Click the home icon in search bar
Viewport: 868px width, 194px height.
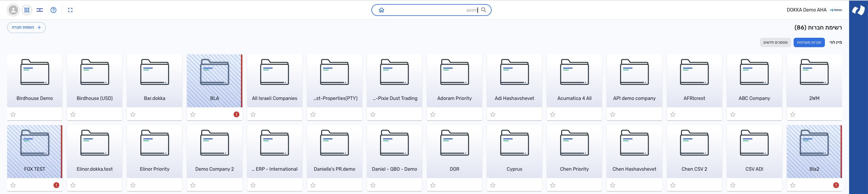[381, 10]
